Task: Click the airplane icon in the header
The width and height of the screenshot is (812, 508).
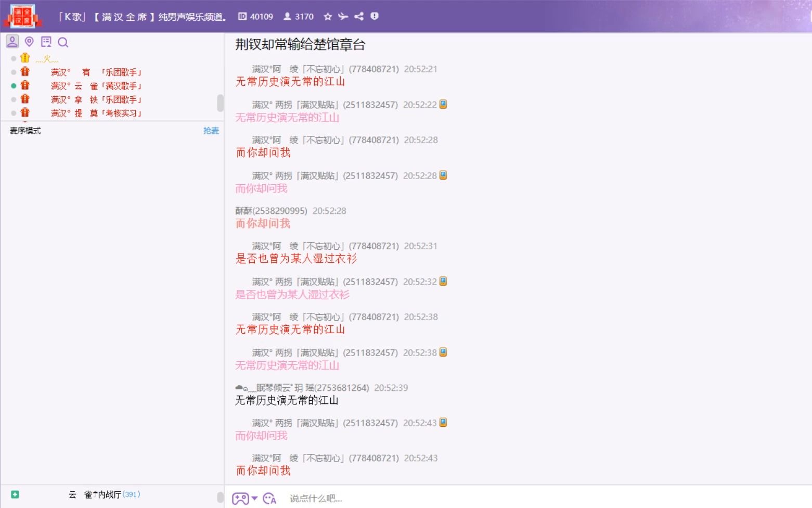Action: tap(343, 17)
